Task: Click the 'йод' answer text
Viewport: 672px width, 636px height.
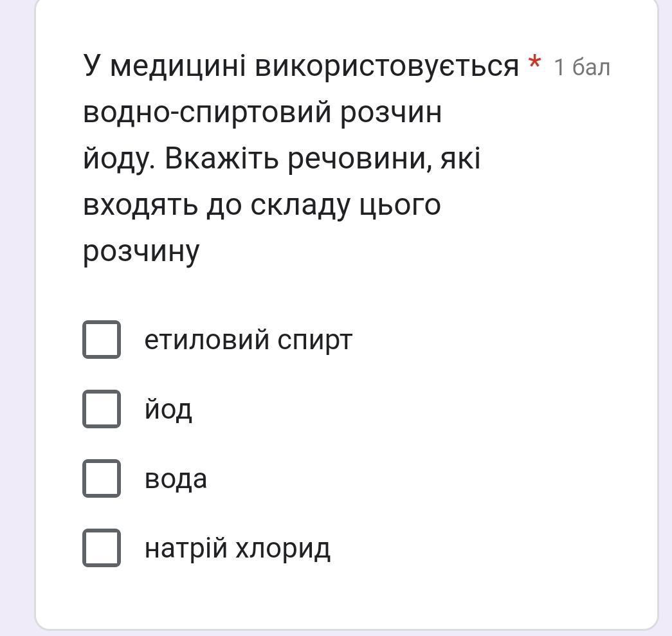Action: click(x=168, y=409)
